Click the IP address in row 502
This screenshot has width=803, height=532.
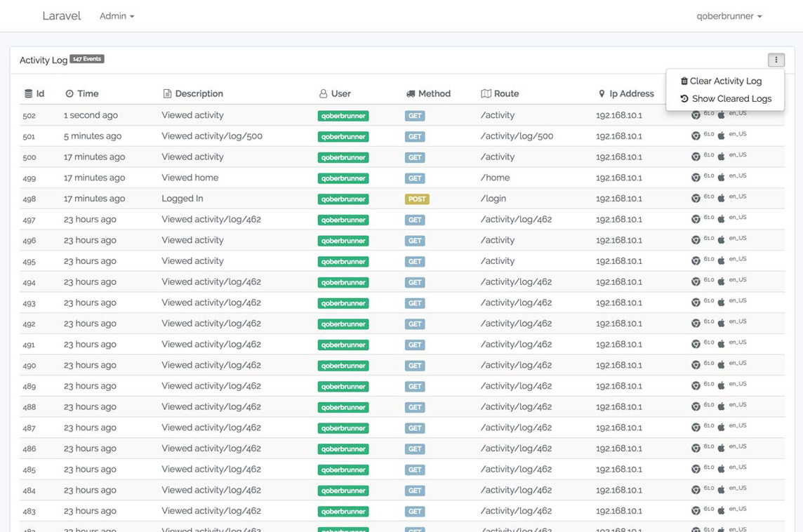coord(618,115)
